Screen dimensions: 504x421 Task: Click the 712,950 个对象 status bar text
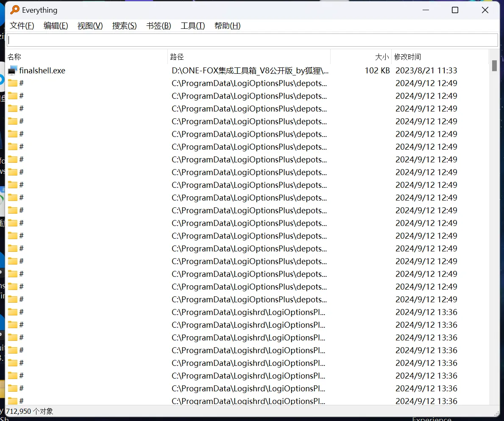pyautogui.click(x=30, y=411)
